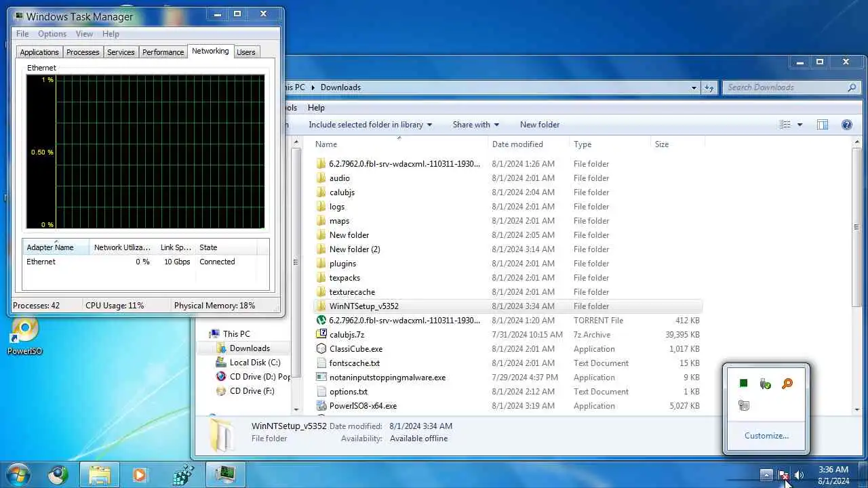The image size is (868, 488).
Task: Click Safely Remove Hardware tray icon
Action: 765,384
